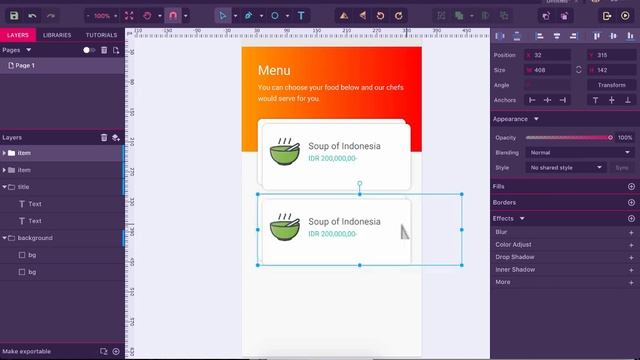The height and width of the screenshot is (360, 640).
Task: Toggle vertical center anchor
Action: tap(611, 100)
